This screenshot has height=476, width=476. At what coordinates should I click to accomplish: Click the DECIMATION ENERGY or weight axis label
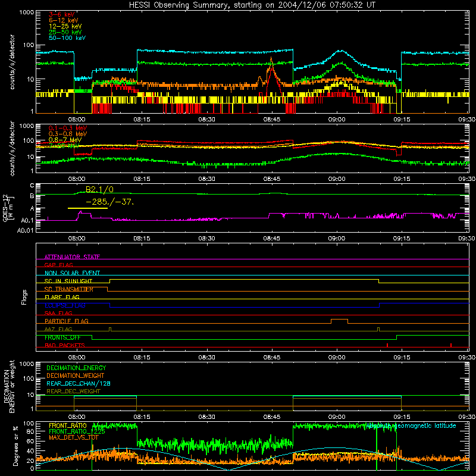pos(9,386)
